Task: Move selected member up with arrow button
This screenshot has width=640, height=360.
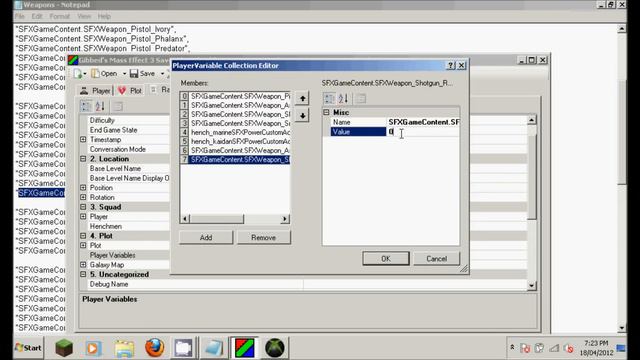Action: pos(302,98)
